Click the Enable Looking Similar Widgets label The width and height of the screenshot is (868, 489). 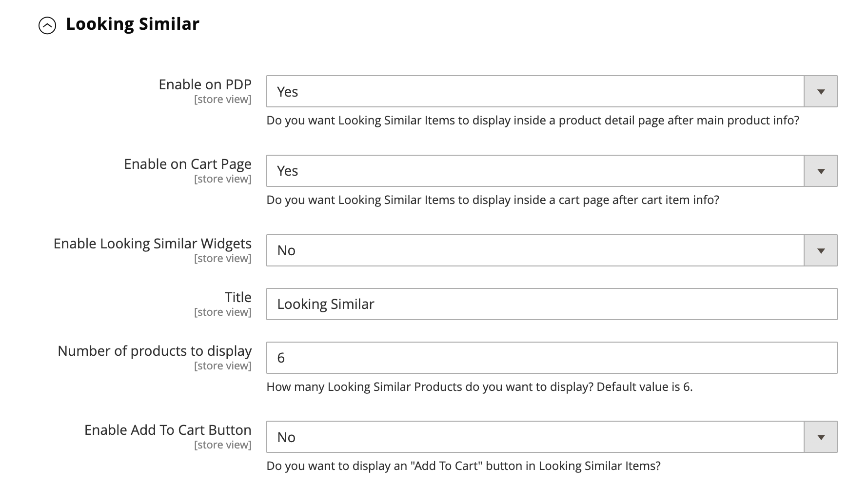(153, 243)
